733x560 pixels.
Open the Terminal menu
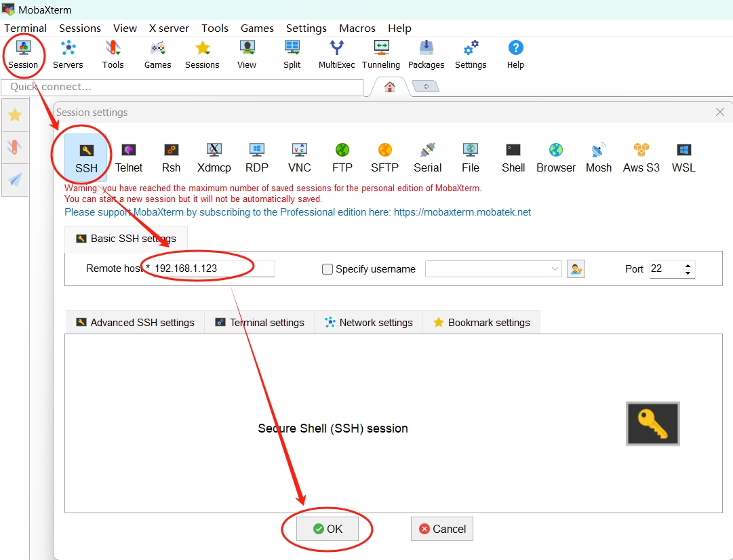coord(25,28)
